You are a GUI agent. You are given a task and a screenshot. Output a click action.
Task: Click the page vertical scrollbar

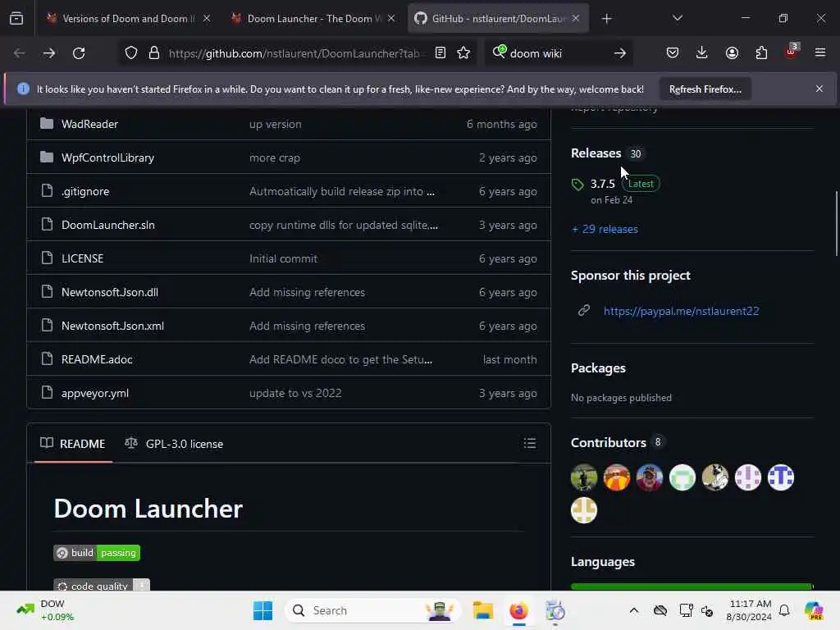click(836, 223)
